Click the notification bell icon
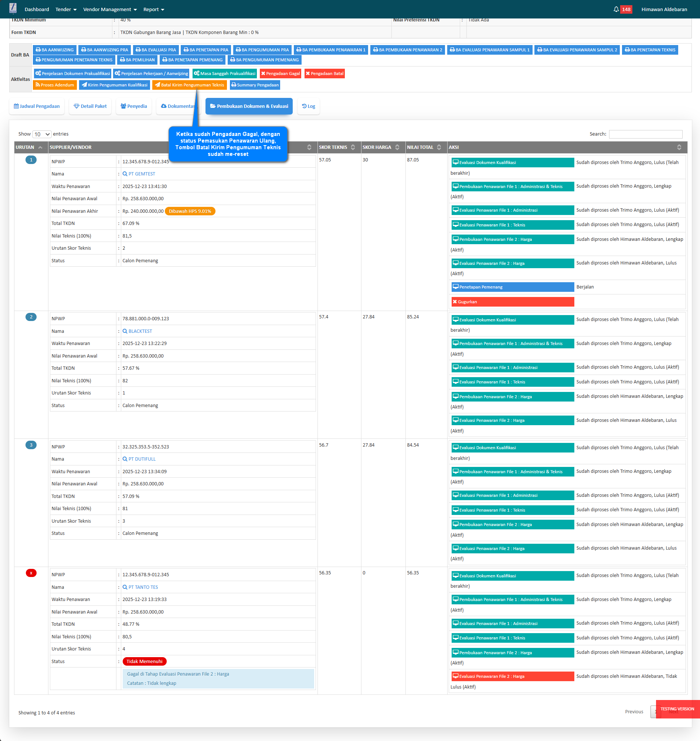The height and width of the screenshot is (741, 700). pos(616,9)
